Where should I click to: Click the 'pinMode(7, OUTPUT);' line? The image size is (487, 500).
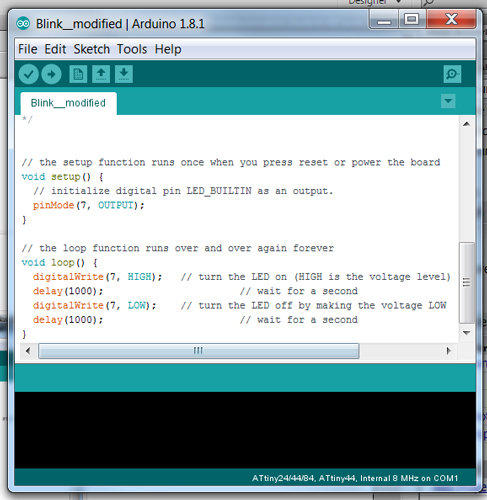(88, 205)
